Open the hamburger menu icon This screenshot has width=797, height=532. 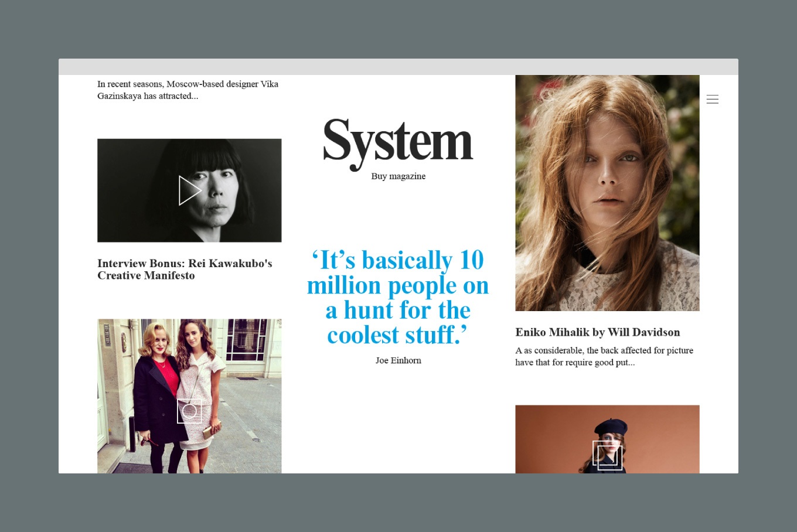pyautogui.click(x=712, y=100)
